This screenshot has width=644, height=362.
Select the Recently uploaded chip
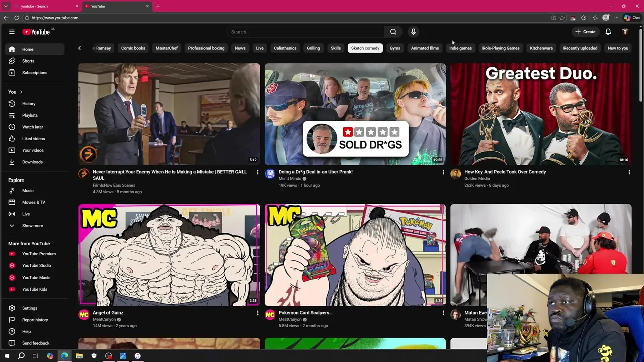point(580,48)
